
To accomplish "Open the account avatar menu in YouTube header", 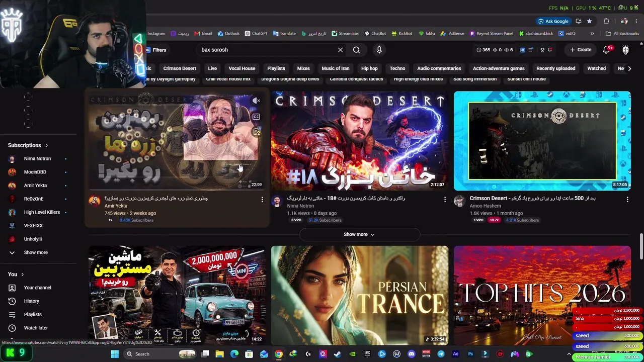I will pos(625,50).
